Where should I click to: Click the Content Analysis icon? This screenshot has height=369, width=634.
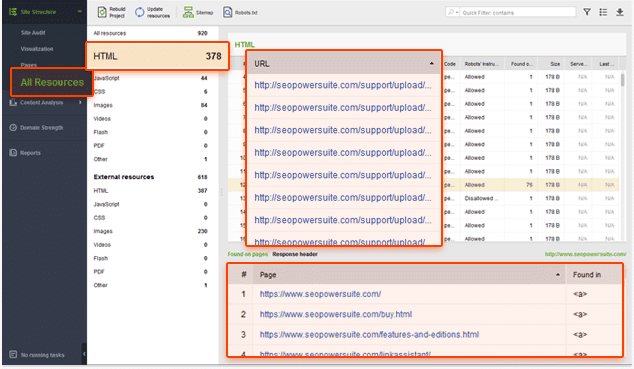(x=13, y=103)
